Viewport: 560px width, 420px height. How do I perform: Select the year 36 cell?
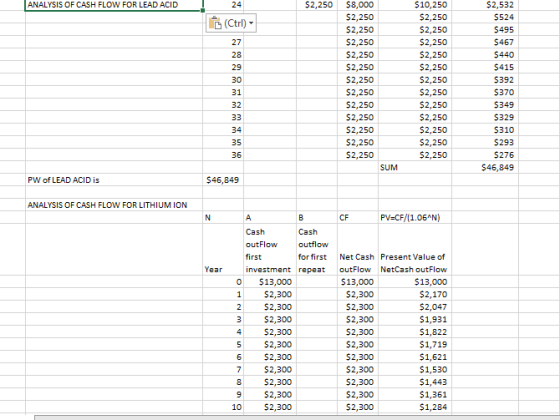click(x=223, y=155)
